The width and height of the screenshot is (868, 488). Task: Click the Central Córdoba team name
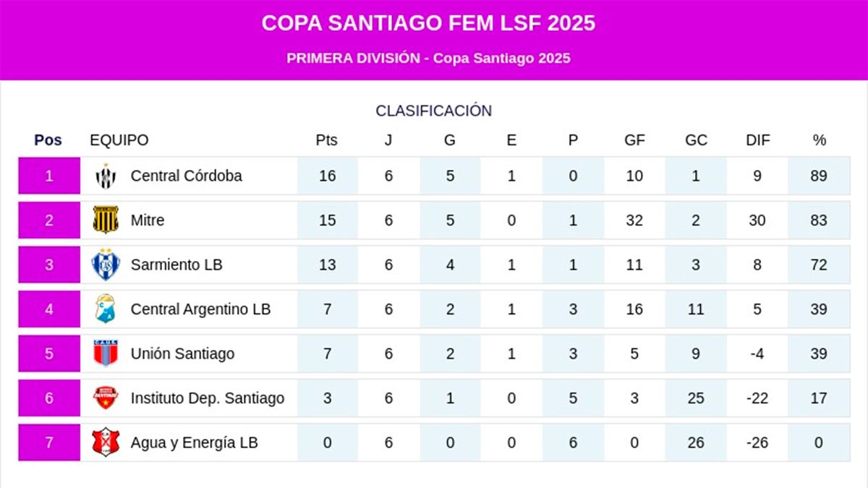[186, 176]
